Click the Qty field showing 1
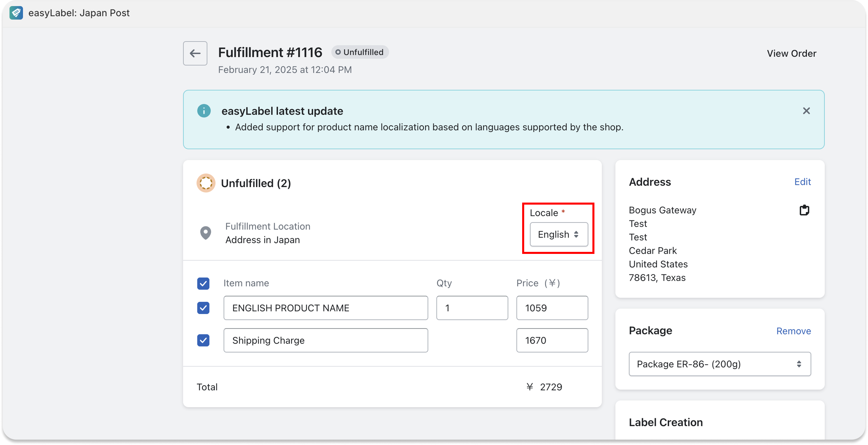 (x=472, y=308)
